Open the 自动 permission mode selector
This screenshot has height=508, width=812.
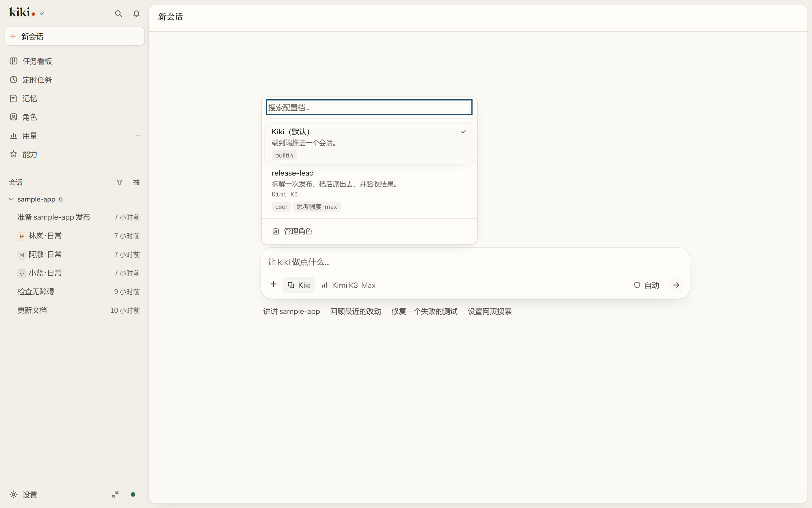(x=646, y=285)
